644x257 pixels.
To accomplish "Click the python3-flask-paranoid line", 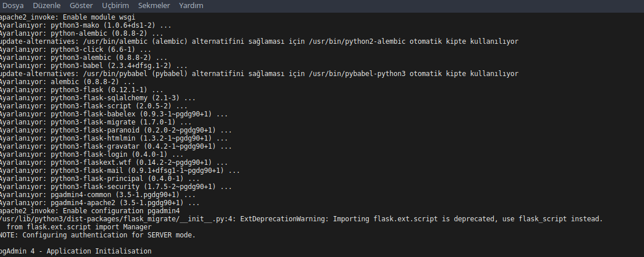I will (x=115, y=130).
